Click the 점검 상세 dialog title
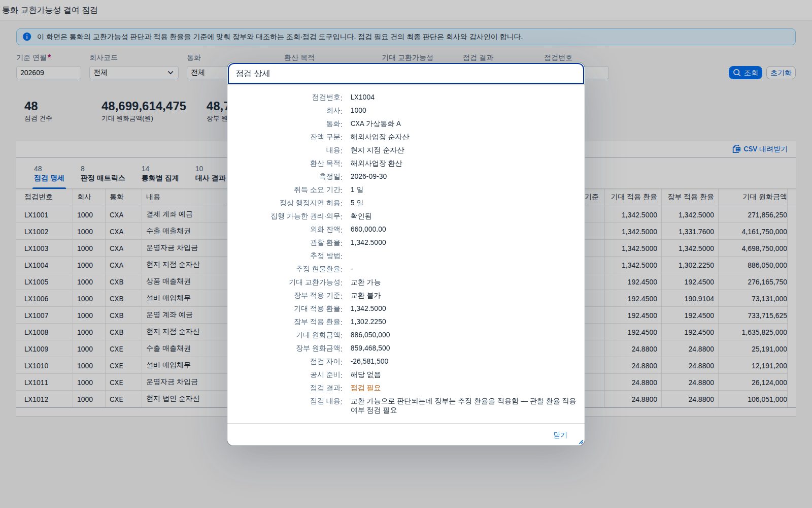 pyautogui.click(x=253, y=74)
